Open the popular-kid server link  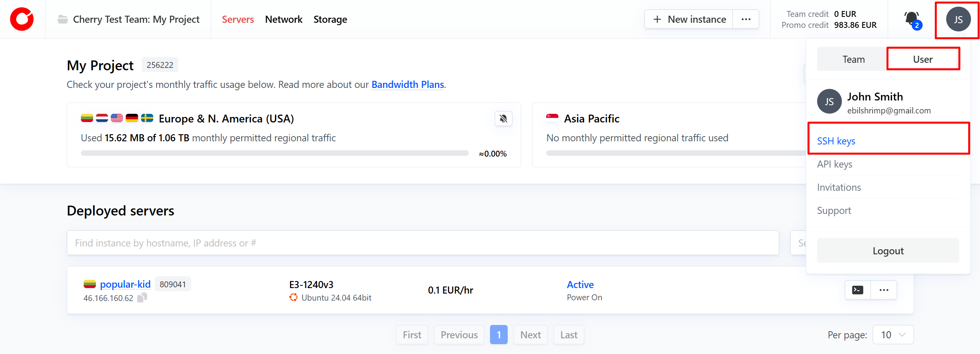click(x=125, y=284)
